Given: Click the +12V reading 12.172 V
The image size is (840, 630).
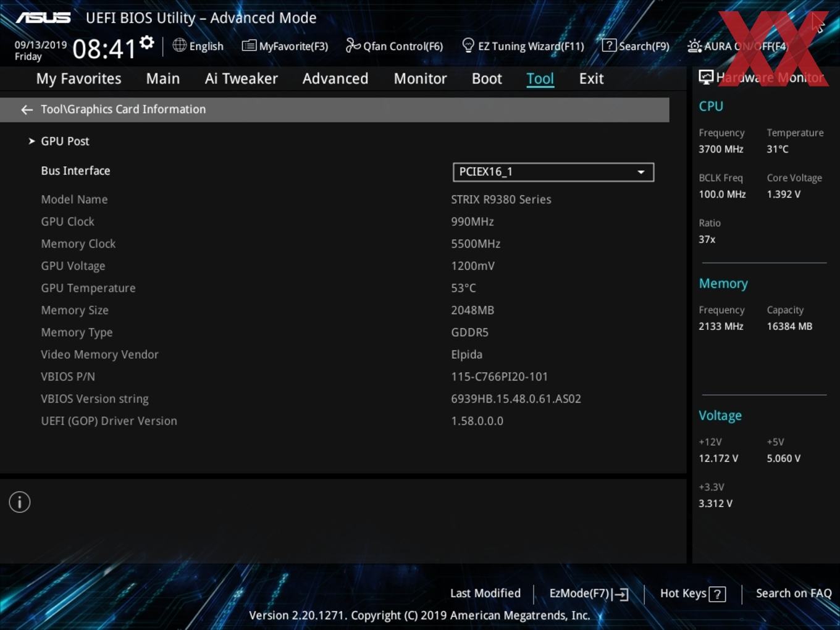Looking at the screenshot, I should [718, 459].
